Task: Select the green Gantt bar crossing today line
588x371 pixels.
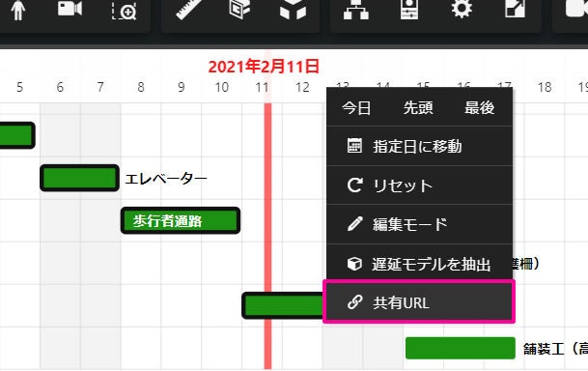Action: [x=283, y=305]
